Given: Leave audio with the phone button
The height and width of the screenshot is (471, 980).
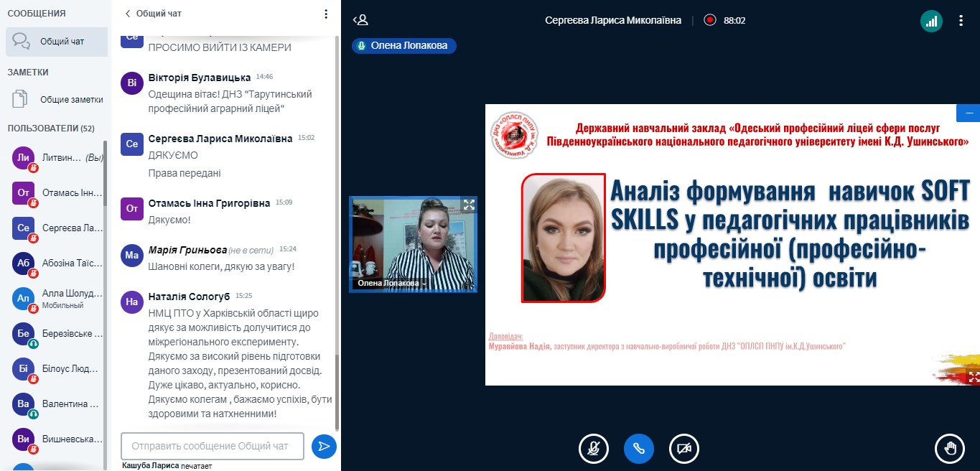Looking at the screenshot, I should pos(639,449).
